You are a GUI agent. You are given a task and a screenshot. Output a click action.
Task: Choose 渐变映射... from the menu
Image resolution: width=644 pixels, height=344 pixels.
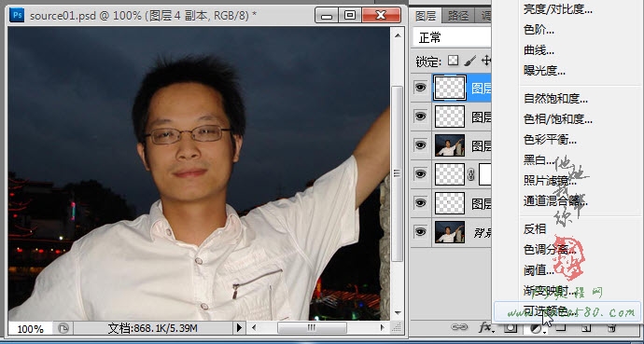pos(550,291)
